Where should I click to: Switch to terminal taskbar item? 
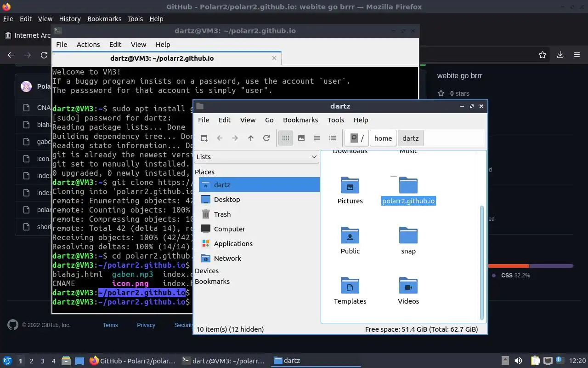[x=224, y=361]
